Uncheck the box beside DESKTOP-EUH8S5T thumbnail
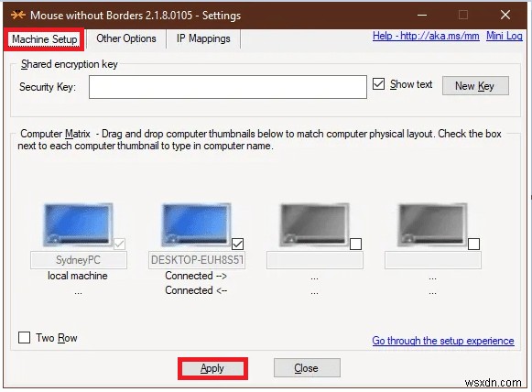This screenshot has width=532, height=392. tap(237, 244)
